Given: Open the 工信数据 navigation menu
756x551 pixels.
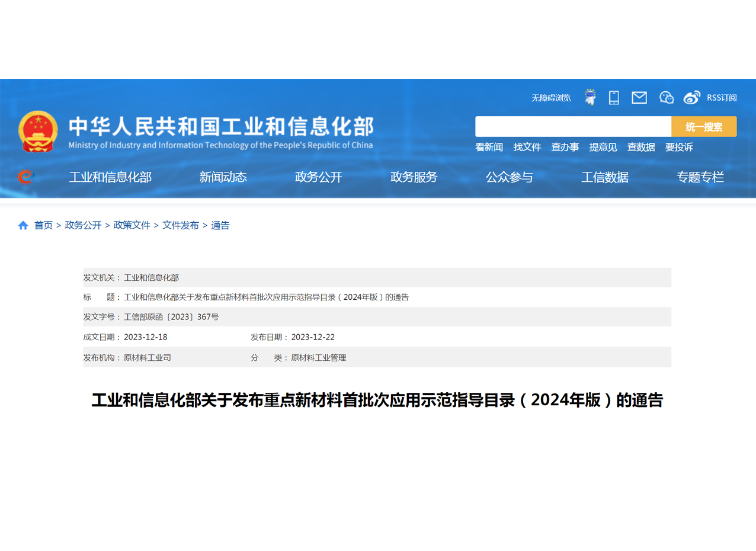Looking at the screenshot, I should 605,177.
